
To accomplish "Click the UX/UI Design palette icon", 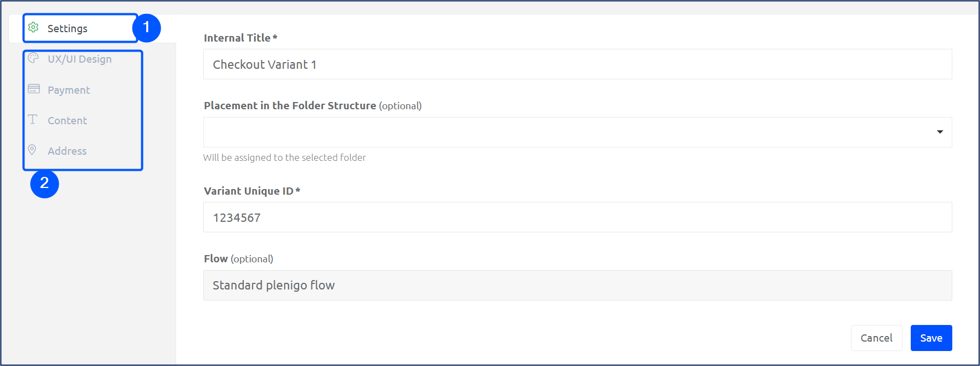I will tap(33, 58).
